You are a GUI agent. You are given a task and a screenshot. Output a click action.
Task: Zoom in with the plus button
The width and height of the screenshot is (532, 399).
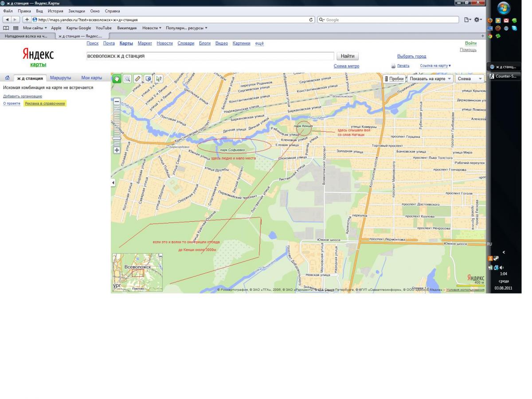[117, 150]
